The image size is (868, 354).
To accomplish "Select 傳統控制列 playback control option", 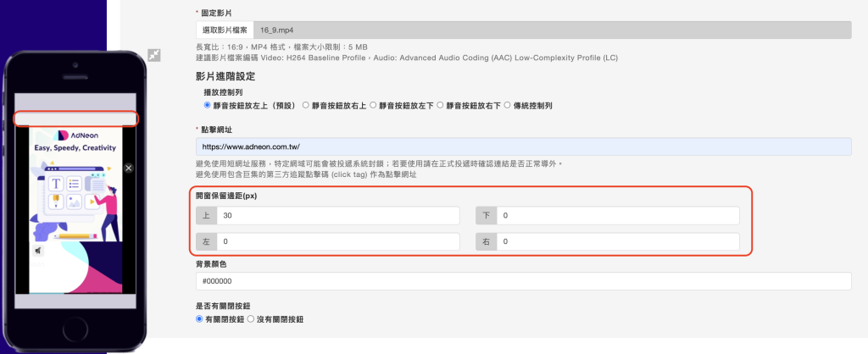I will pyautogui.click(x=508, y=106).
